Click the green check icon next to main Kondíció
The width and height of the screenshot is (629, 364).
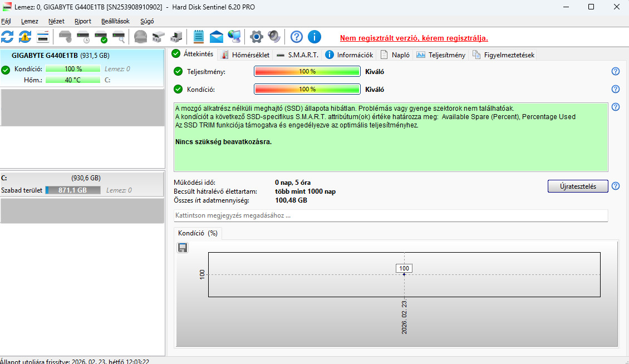[178, 89]
